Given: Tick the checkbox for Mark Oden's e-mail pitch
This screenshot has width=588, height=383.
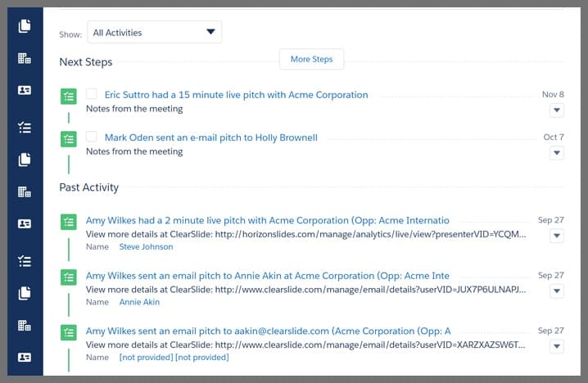Looking at the screenshot, I should 92,137.
